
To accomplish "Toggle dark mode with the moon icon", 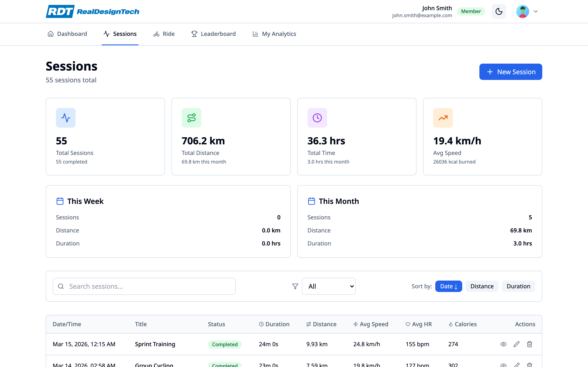I will tap(499, 11).
